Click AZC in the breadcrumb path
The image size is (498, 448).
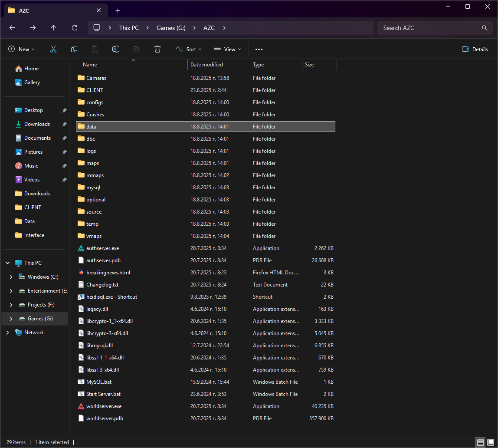coord(209,28)
